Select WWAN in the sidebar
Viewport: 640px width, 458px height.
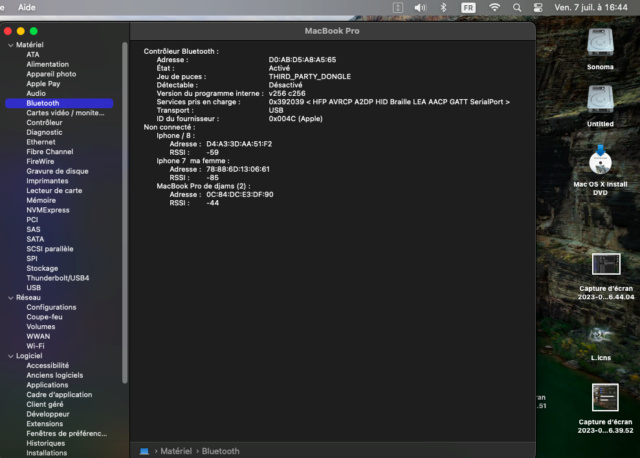38,336
